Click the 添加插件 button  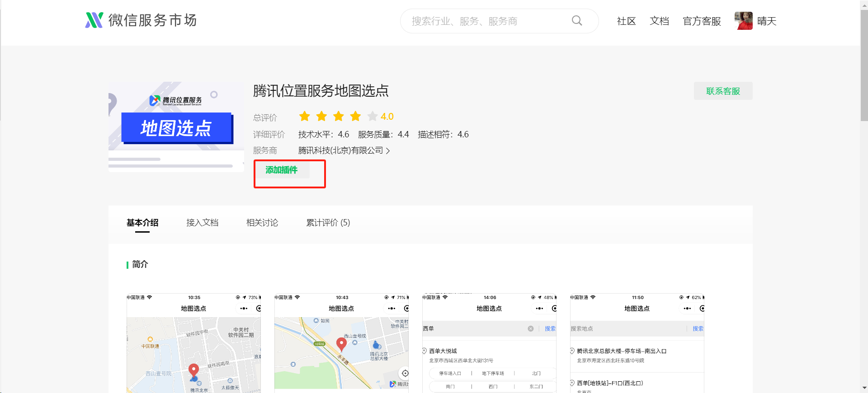tap(282, 170)
